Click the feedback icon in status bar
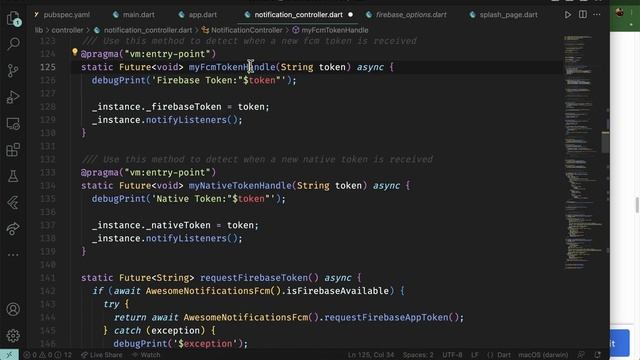Screen dimensions: 640x360 581,355
